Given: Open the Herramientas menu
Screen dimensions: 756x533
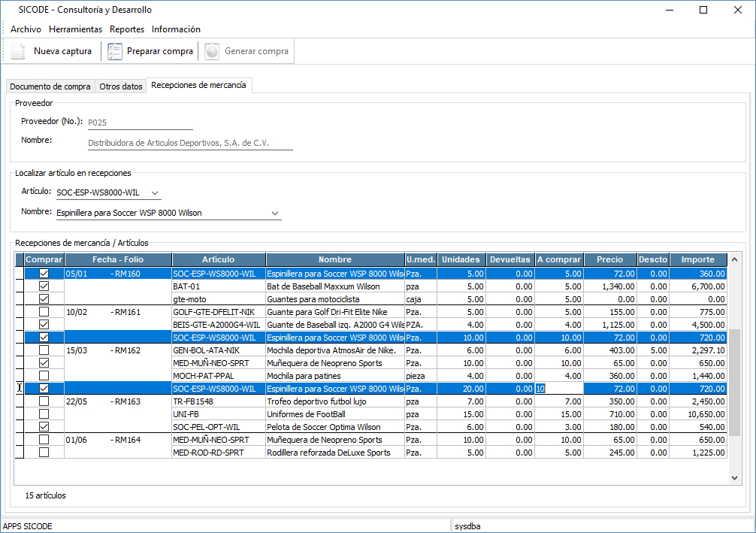Looking at the screenshot, I should click(75, 29).
